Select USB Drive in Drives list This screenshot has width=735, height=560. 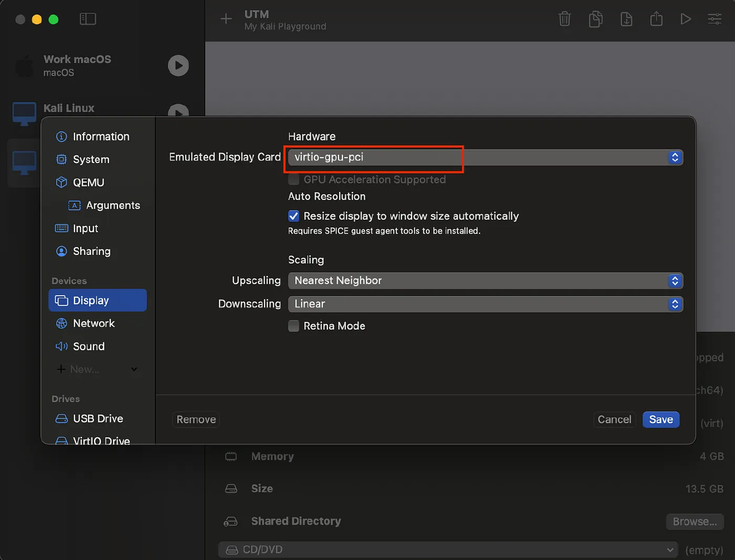click(97, 419)
